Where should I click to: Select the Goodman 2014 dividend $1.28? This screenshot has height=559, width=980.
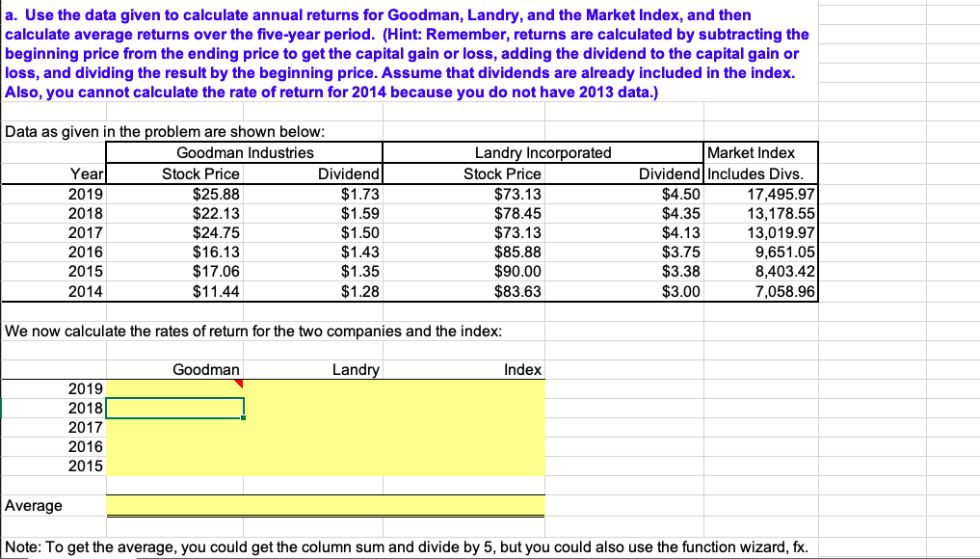[360, 291]
